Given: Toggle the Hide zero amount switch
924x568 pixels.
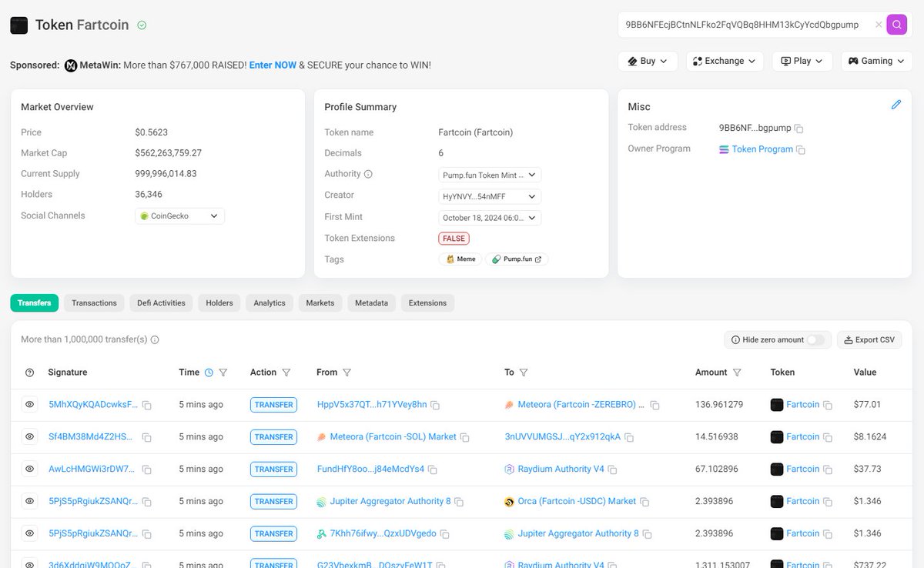Looking at the screenshot, I should (815, 339).
